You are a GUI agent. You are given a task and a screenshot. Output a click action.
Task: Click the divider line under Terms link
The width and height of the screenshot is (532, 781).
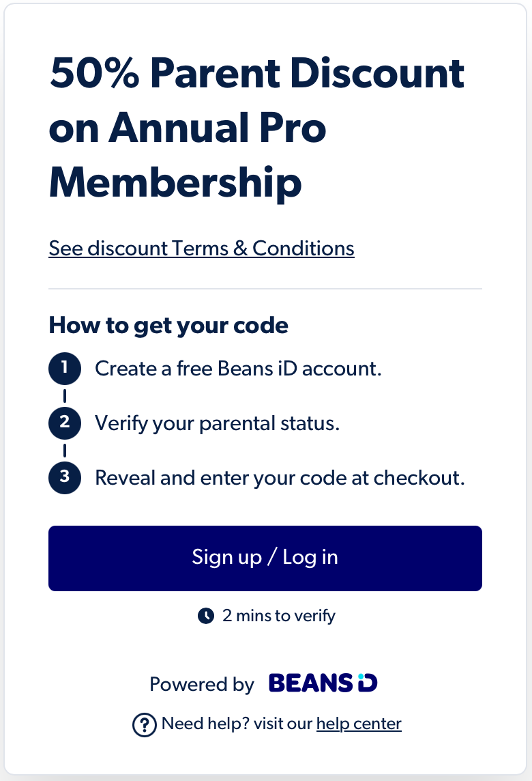[265, 288]
